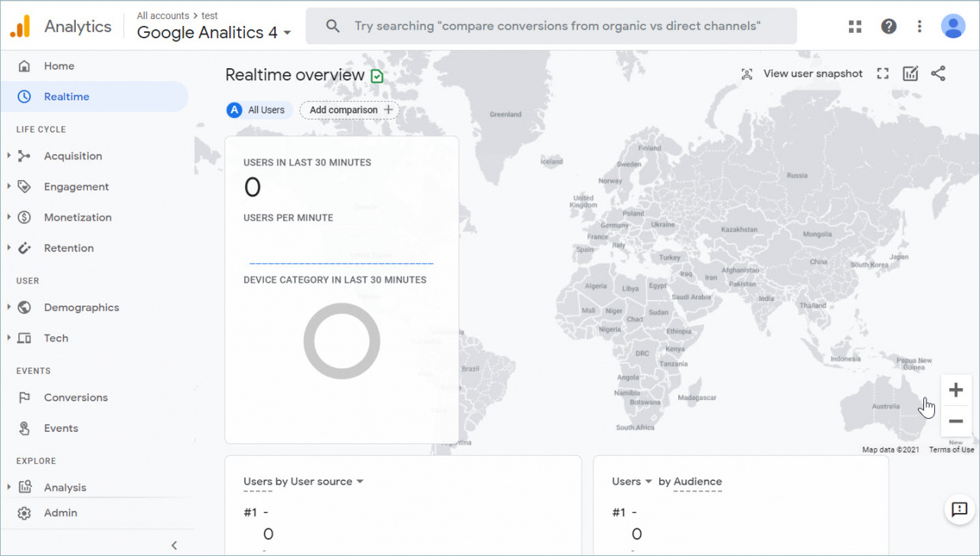Click the Acquisition icon in sidebar
This screenshot has width=980, height=556.
point(24,156)
